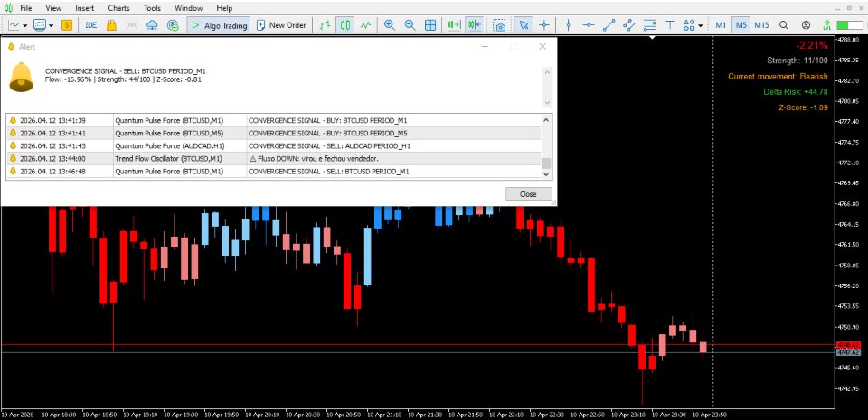Viewport: 868px width, 420px height.
Task: Expand the chart type dropdown arrow
Action: [x=25, y=25]
